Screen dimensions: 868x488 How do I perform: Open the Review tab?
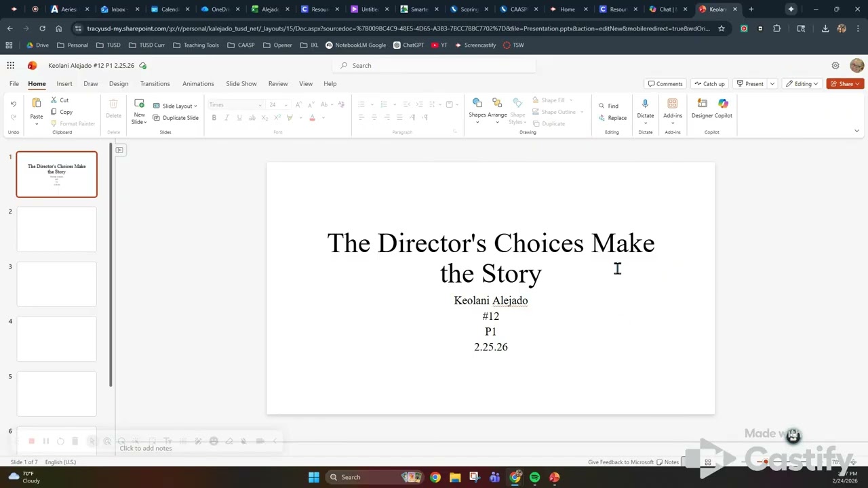[x=278, y=84]
